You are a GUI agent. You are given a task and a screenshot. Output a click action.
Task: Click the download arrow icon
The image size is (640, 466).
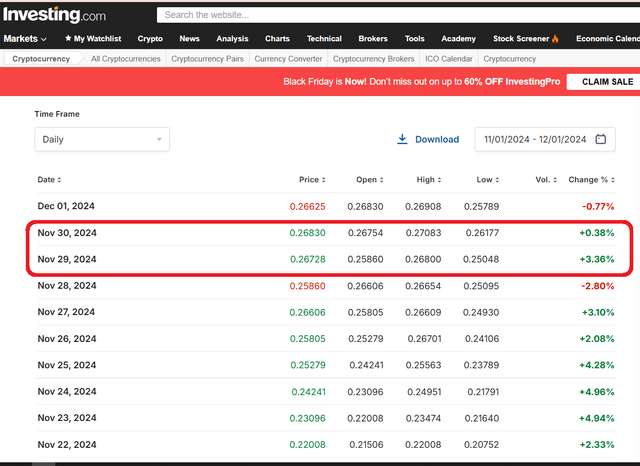(402, 139)
